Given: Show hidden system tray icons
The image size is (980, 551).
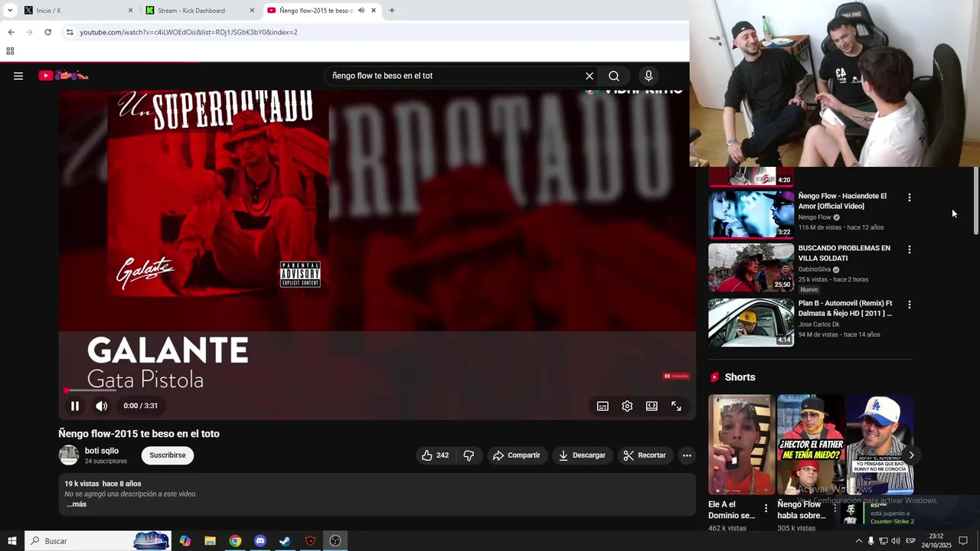Looking at the screenshot, I should 858,541.
